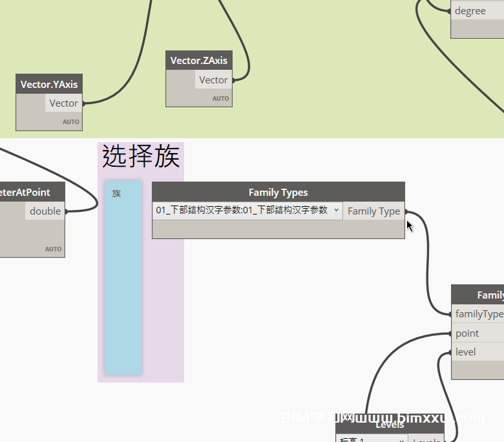Select the 选择族 group title
The image size is (504, 442).
click(x=140, y=157)
